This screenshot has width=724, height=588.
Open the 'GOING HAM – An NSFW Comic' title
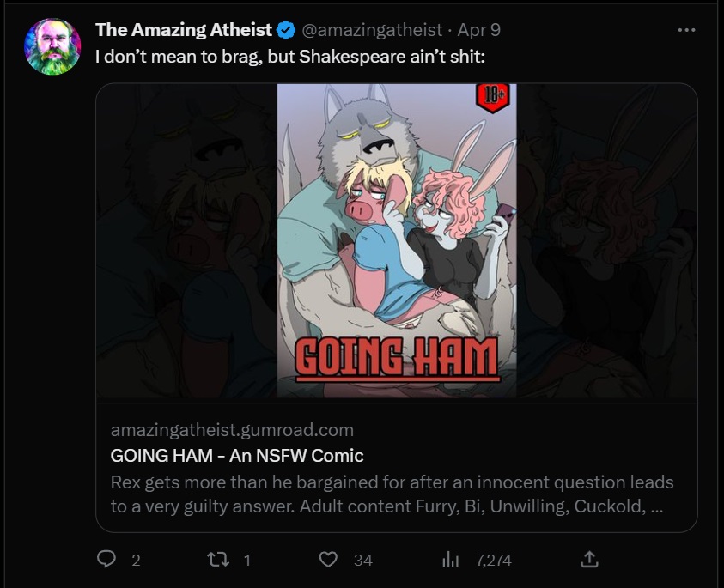[237, 456]
